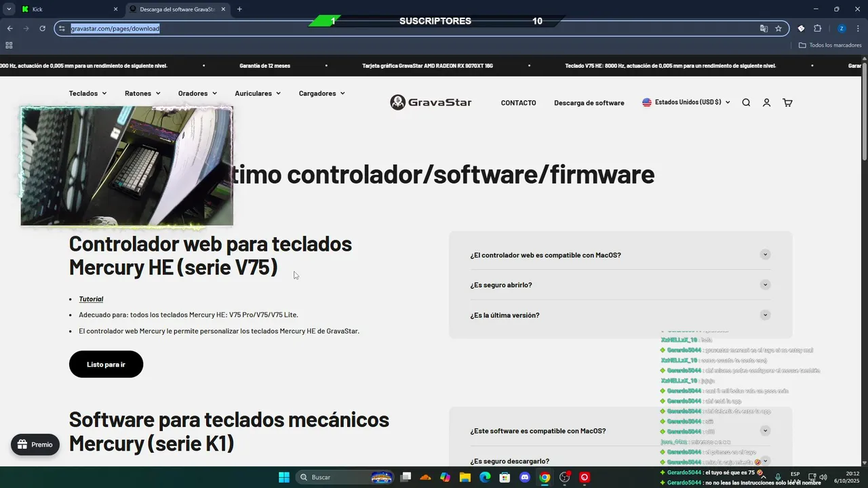868x488 pixels.
Task: Open the Copilot icon in the taskbar
Action: click(x=445, y=477)
